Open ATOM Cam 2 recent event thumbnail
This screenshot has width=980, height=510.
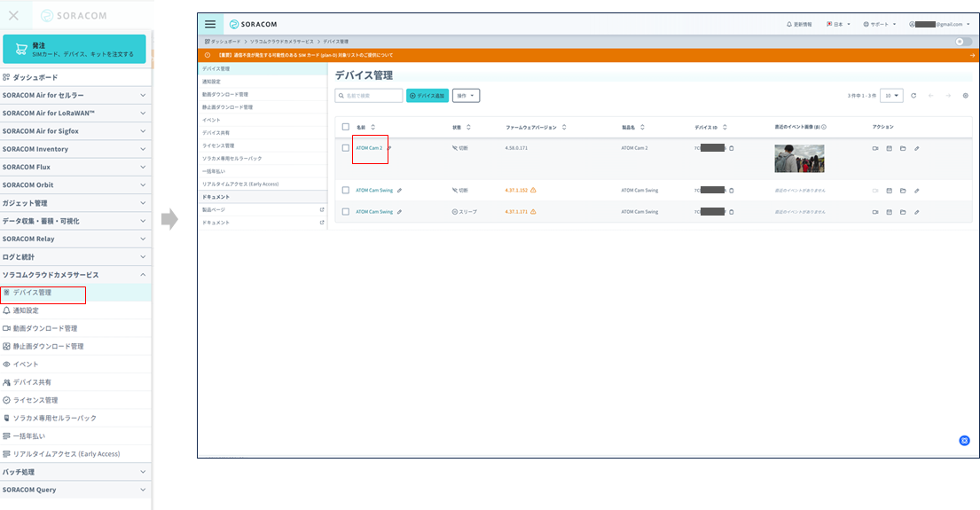point(799,159)
